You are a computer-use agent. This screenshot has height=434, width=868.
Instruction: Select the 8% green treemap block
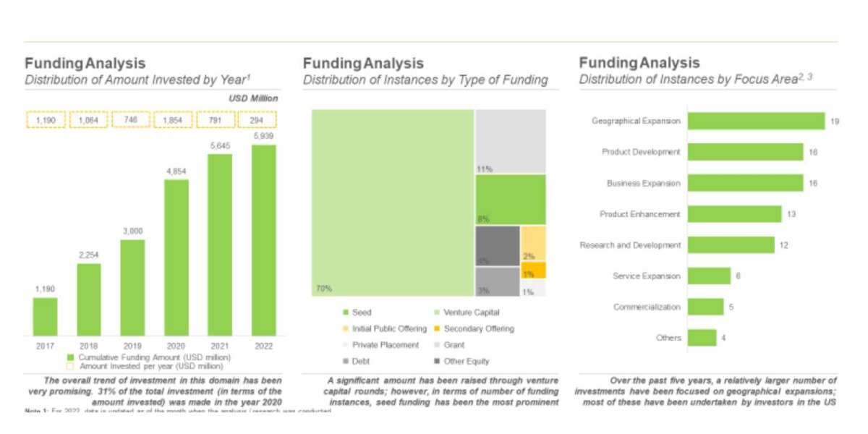[x=510, y=199]
